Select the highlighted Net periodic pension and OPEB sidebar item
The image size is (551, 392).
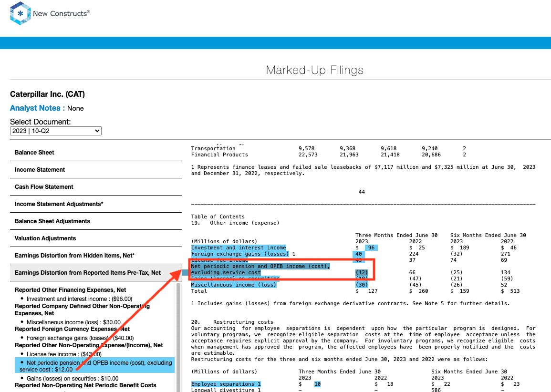94,366
